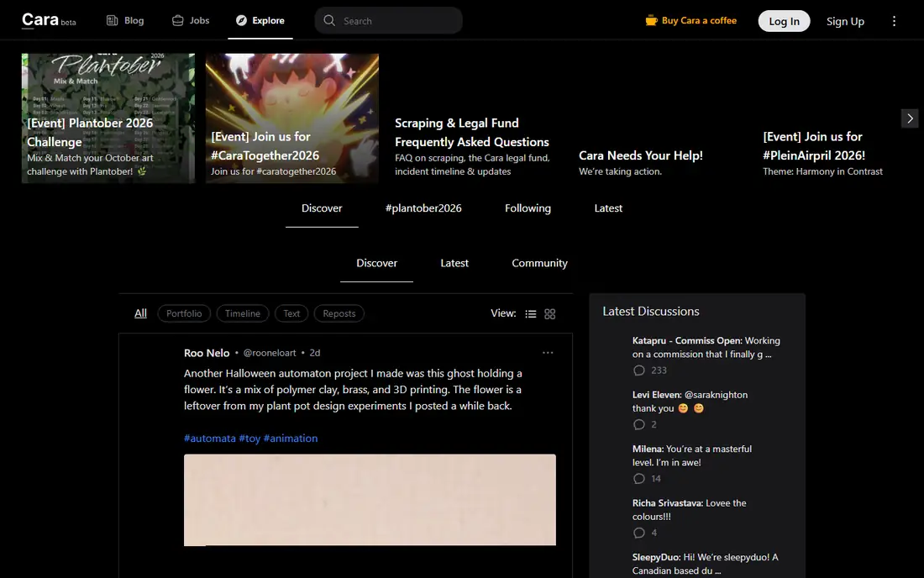Open Katapru - Commiss Open discussion
This screenshot has height=578, width=924.
706,348
